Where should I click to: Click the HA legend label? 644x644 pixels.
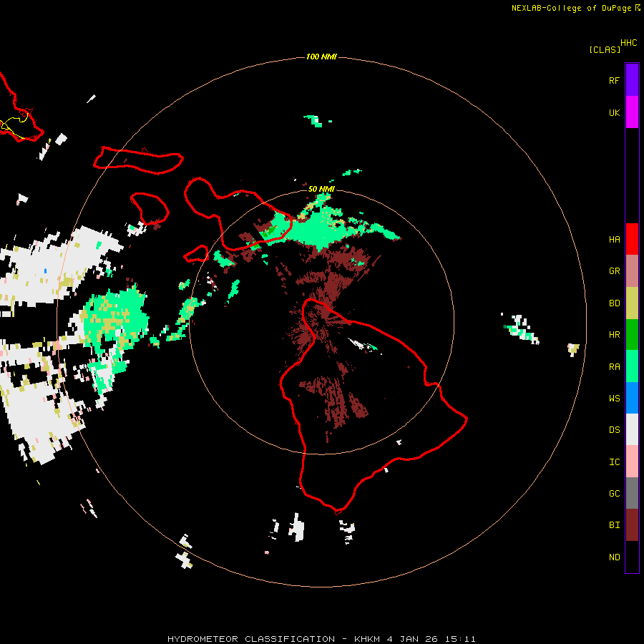614,239
